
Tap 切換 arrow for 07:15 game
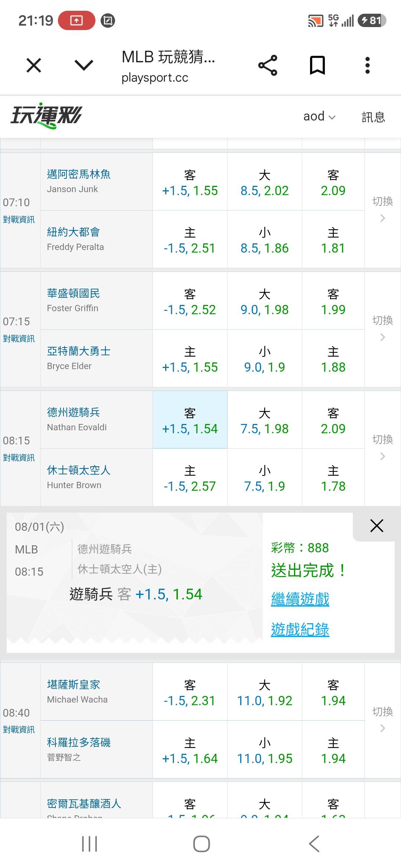click(x=383, y=329)
